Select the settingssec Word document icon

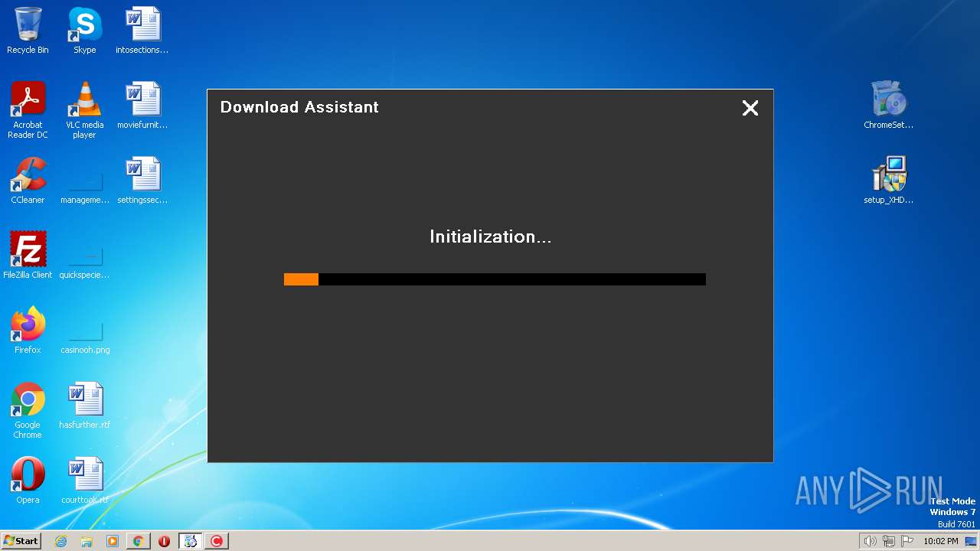[x=142, y=181]
